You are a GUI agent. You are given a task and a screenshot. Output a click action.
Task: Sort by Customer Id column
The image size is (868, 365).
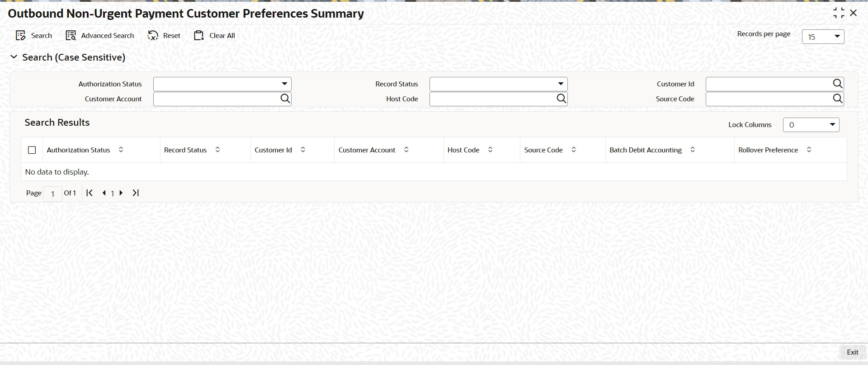tap(303, 150)
